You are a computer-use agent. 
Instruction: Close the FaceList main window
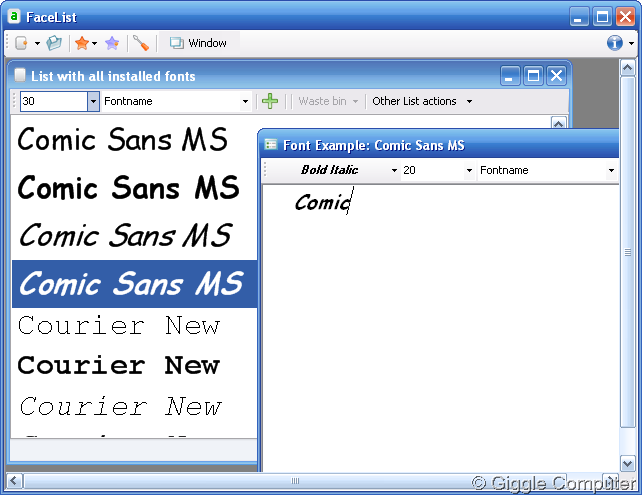[x=626, y=17]
